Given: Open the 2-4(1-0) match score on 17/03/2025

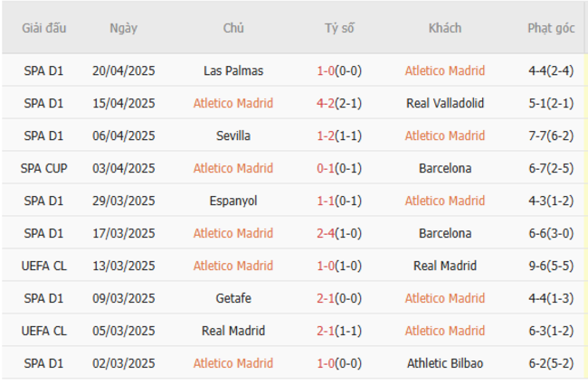Looking at the screenshot, I should pyautogui.click(x=339, y=233).
